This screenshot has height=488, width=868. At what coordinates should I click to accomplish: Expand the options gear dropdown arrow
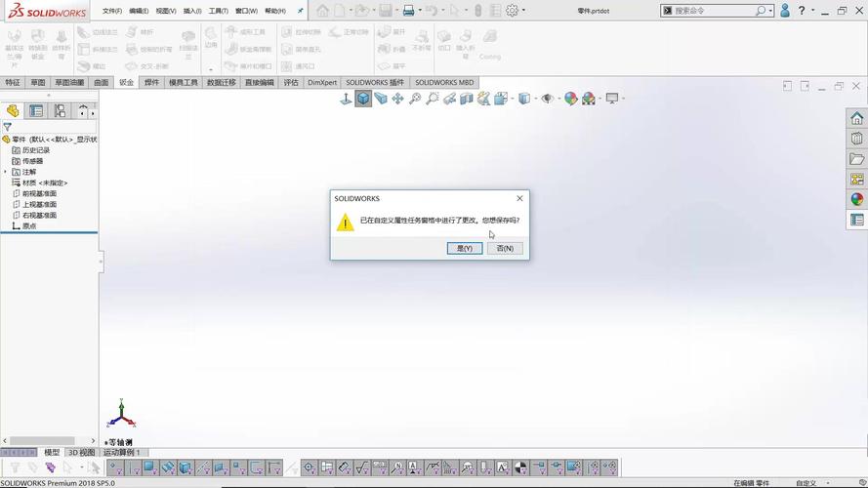[x=523, y=11]
